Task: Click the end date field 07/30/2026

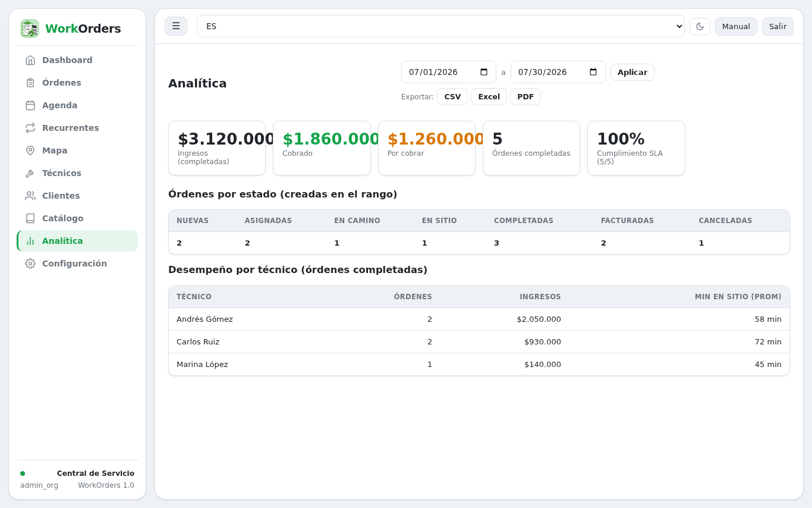Action: (558, 72)
